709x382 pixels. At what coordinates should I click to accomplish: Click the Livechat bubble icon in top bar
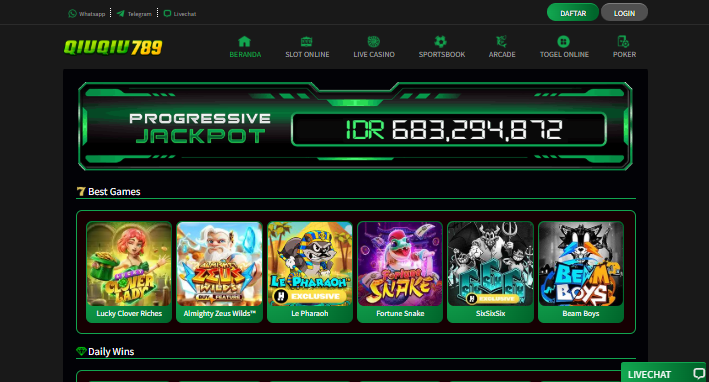[x=167, y=14]
